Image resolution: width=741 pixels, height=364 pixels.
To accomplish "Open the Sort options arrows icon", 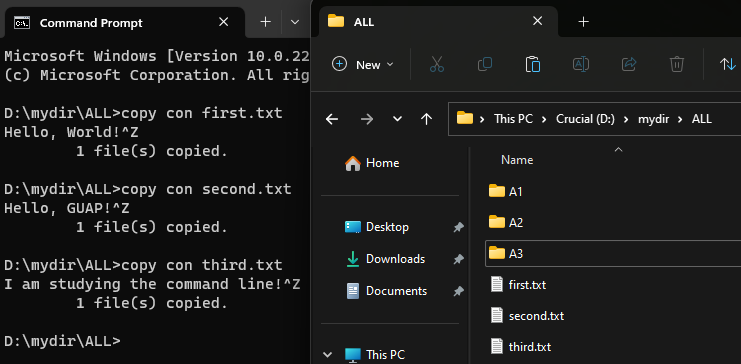I will [728, 64].
